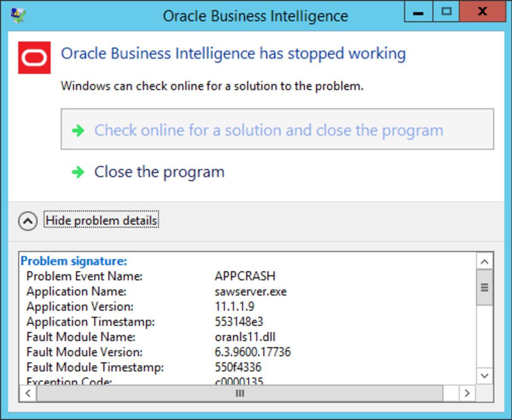Check online for a solution and close program
Viewport: 512px width, 420px height.
(x=268, y=130)
